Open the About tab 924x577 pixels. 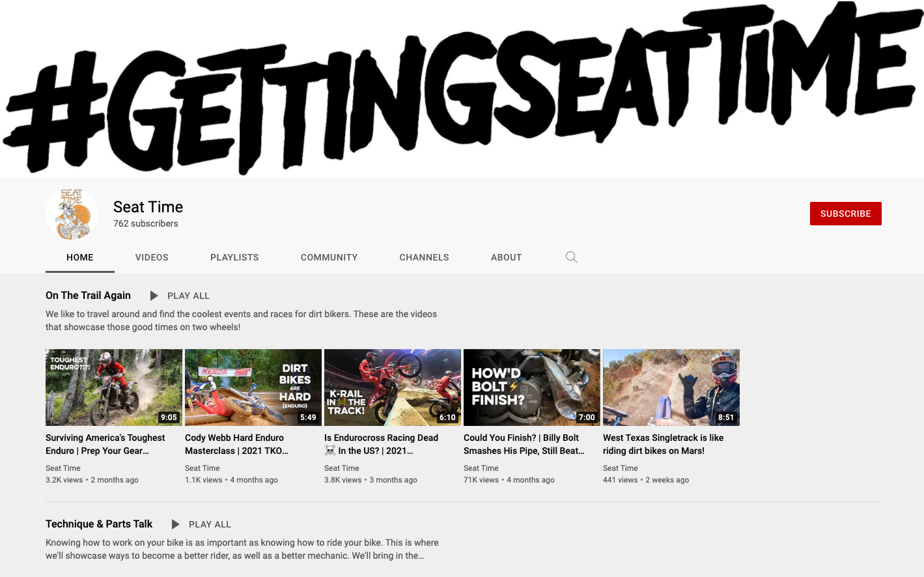coord(506,257)
